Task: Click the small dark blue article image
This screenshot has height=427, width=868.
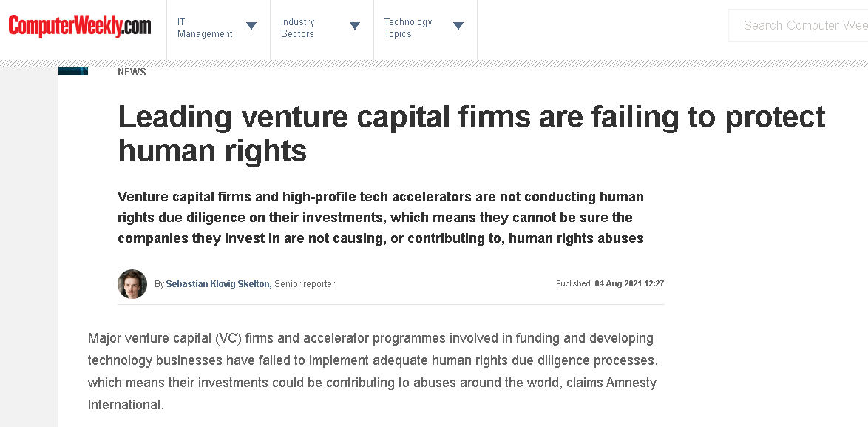Action: [x=73, y=72]
